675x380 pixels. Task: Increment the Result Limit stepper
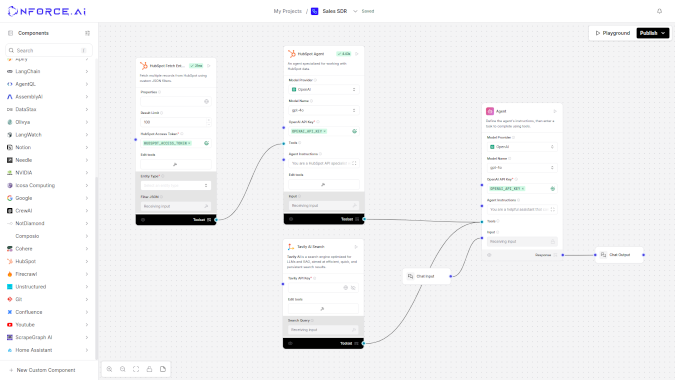coord(209,120)
